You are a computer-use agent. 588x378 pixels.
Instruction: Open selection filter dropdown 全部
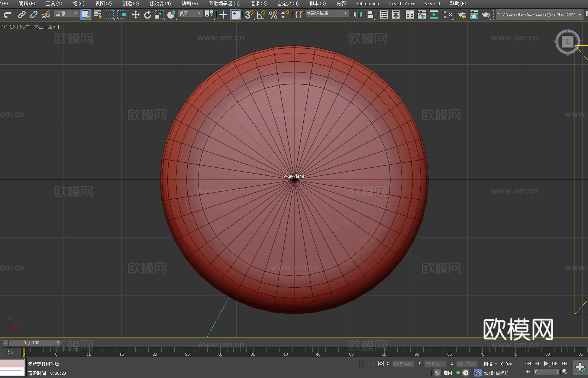click(67, 13)
